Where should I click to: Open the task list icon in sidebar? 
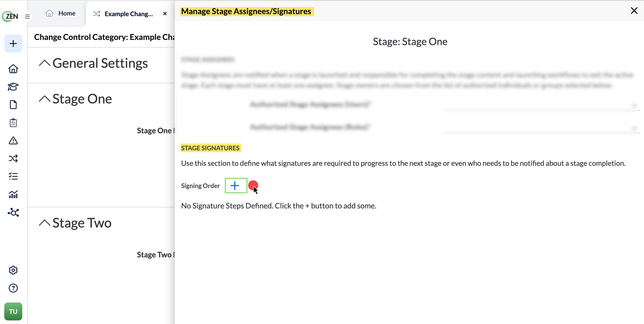[x=13, y=177]
